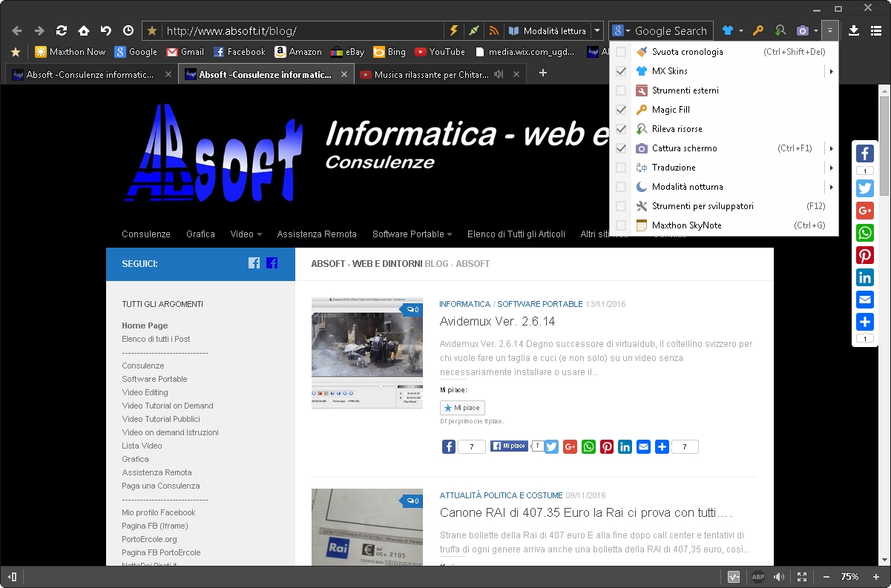This screenshot has height=588, width=891.
Task: Click the star icon in the address bar
Action: pyautogui.click(x=152, y=31)
